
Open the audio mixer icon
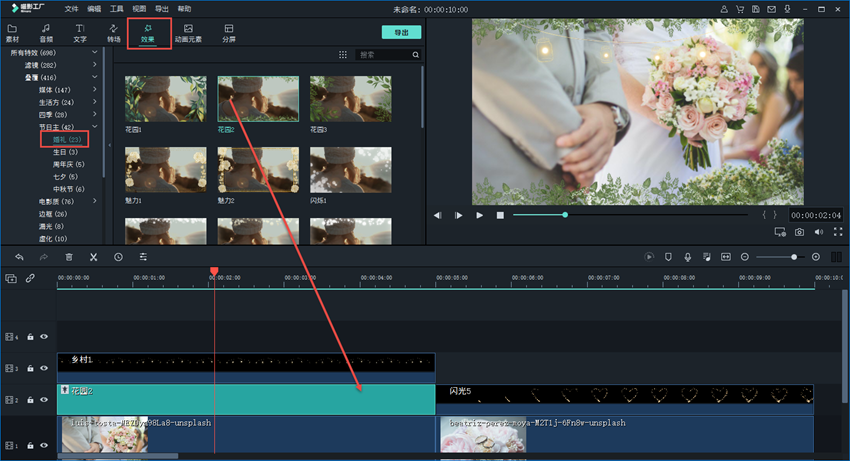tap(706, 257)
